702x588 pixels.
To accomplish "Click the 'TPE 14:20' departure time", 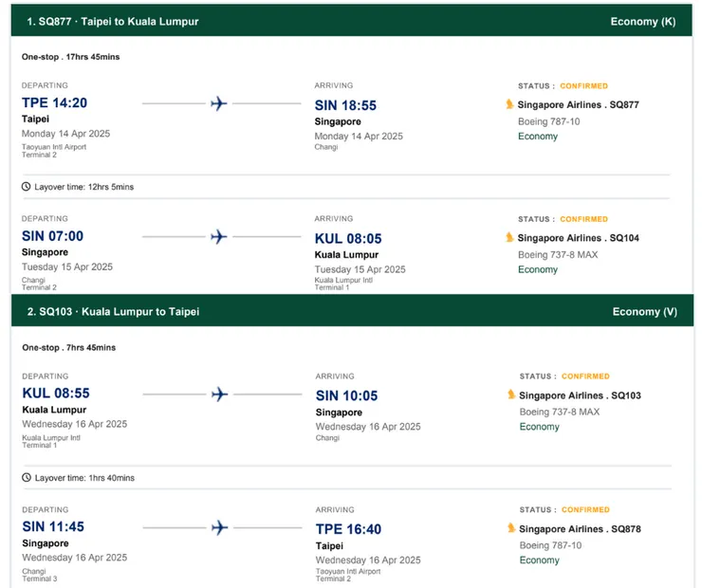I will (54, 103).
